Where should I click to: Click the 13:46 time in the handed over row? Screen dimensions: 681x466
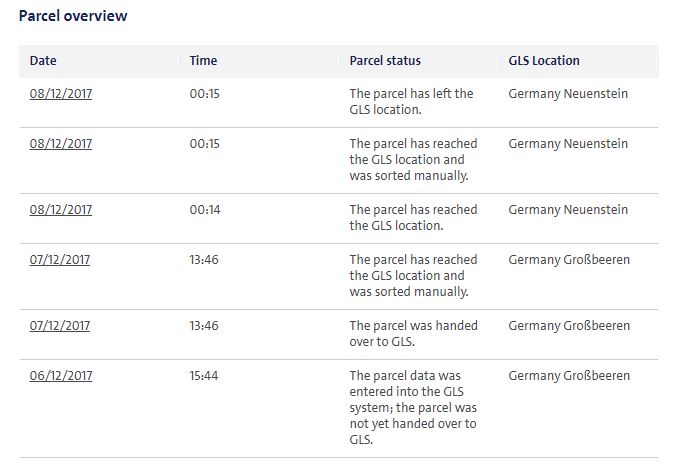204,326
